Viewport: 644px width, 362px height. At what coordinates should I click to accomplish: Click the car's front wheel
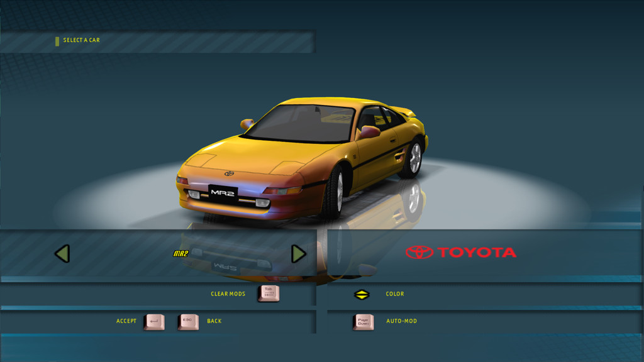(336, 192)
